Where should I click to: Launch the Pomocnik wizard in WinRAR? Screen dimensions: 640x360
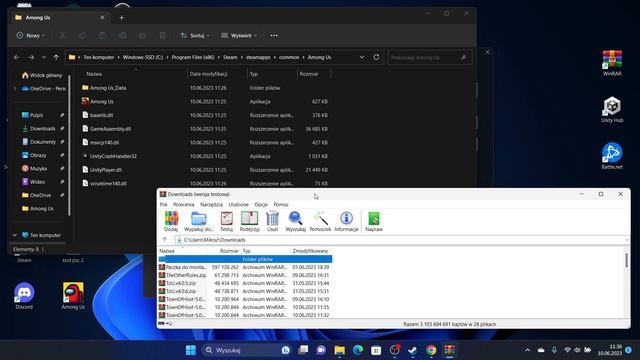point(320,222)
